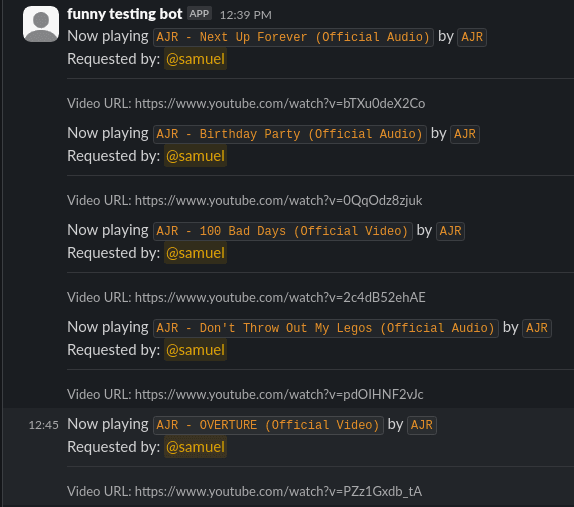The height and width of the screenshot is (507, 574).
Task: Click the OVERTURE song title code block
Action: point(268,425)
